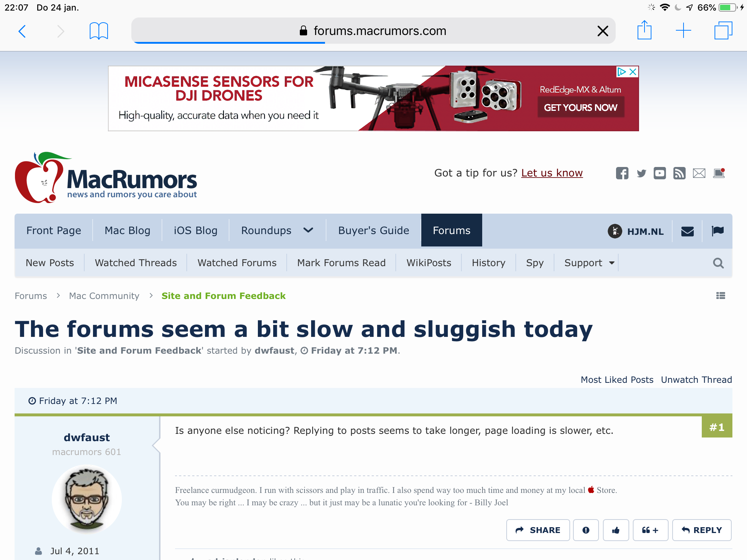The image size is (747, 560).
Task: Expand the Support dropdown menu
Action: click(x=612, y=263)
